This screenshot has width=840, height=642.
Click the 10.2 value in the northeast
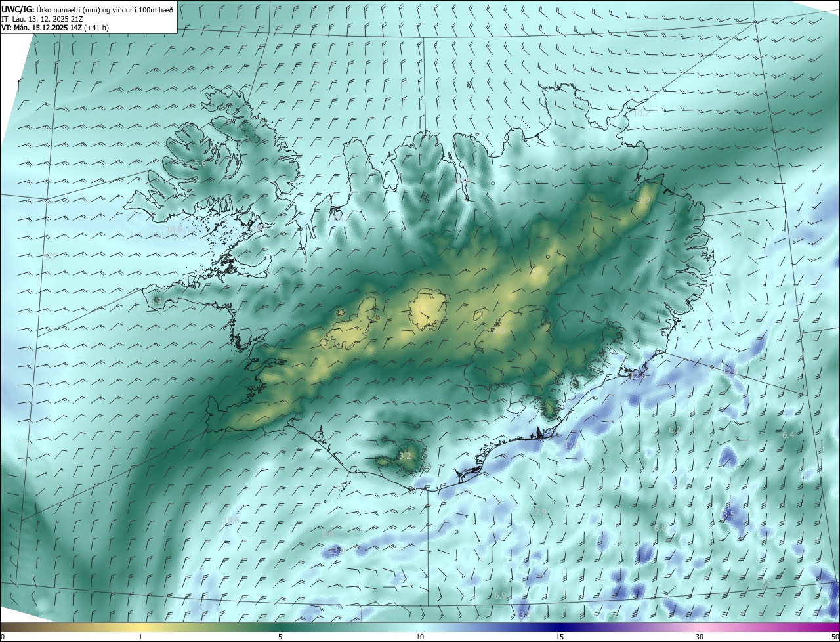pos(641,113)
